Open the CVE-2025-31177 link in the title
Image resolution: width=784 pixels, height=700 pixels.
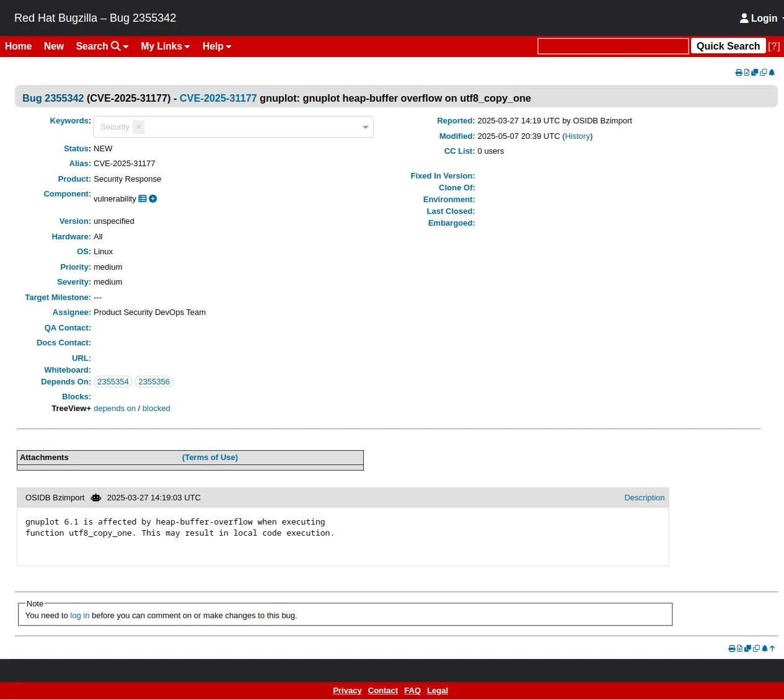click(218, 98)
